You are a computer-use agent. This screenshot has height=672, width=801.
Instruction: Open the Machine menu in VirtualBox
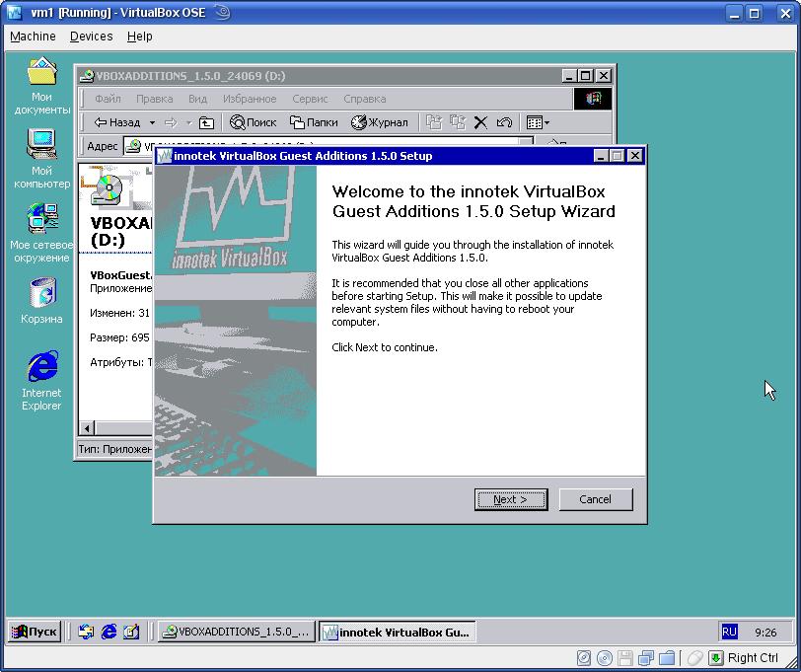(x=33, y=37)
